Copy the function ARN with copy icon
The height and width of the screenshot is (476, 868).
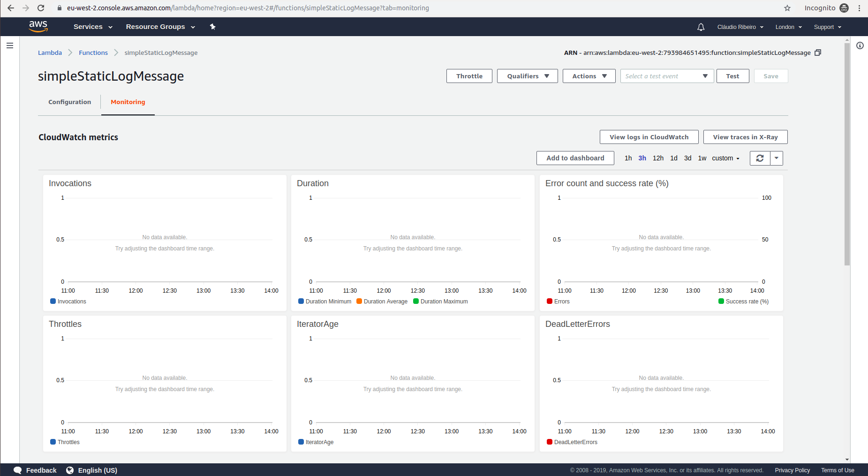pyautogui.click(x=818, y=53)
